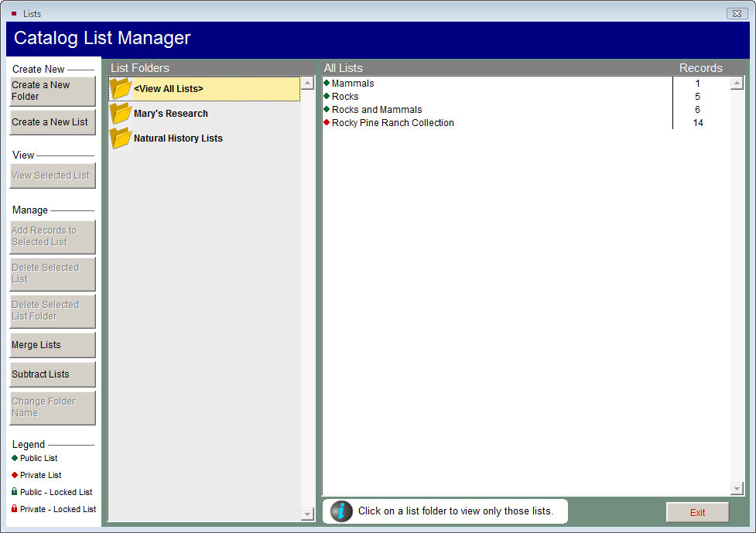The image size is (756, 533).
Task: Click the Subtract Lists button
Action: (x=52, y=374)
